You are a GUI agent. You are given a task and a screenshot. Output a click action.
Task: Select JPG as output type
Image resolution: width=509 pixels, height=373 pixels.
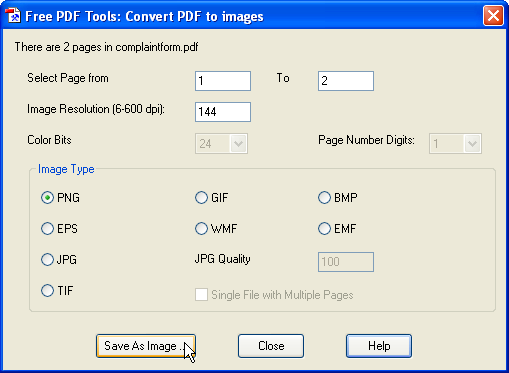(x=47, y=259)
